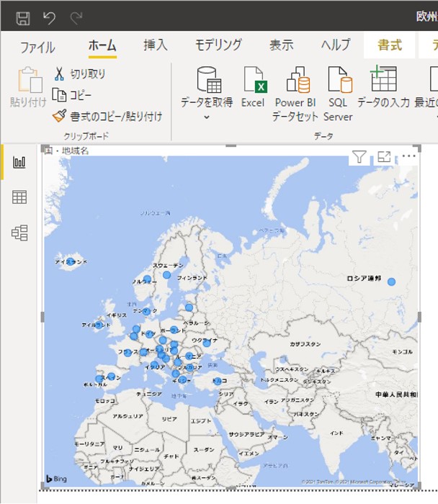438x504 pixels.
Task: Select the モデリング ribbon tab
Action: 218,45
